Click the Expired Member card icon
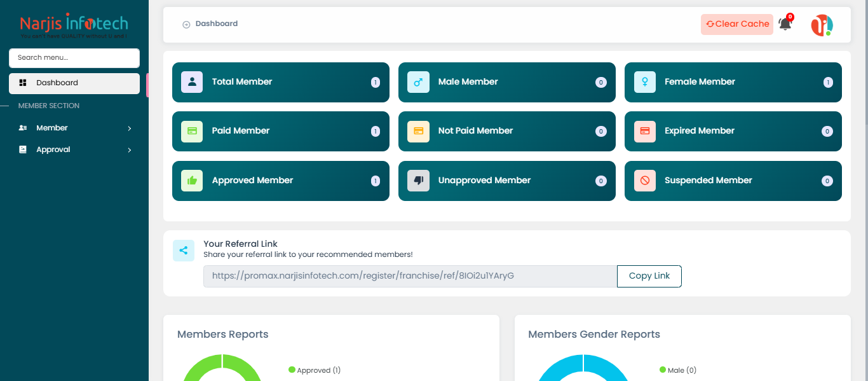The width and height of the screenshot is (868, 381). 645,131
